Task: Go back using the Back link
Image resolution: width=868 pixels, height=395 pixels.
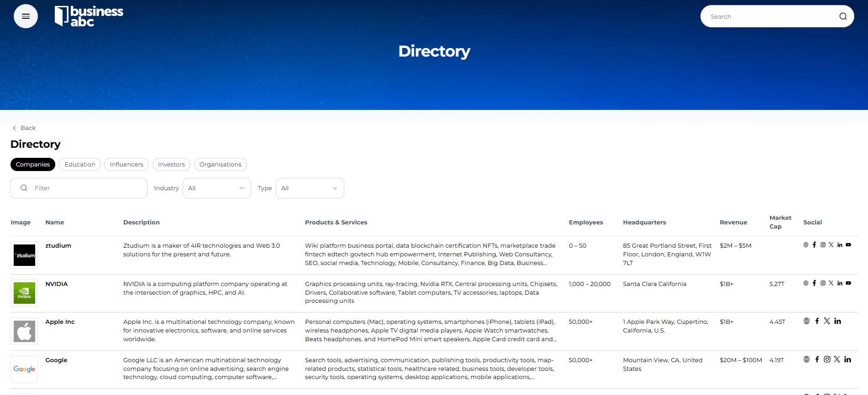Action: 24,128
